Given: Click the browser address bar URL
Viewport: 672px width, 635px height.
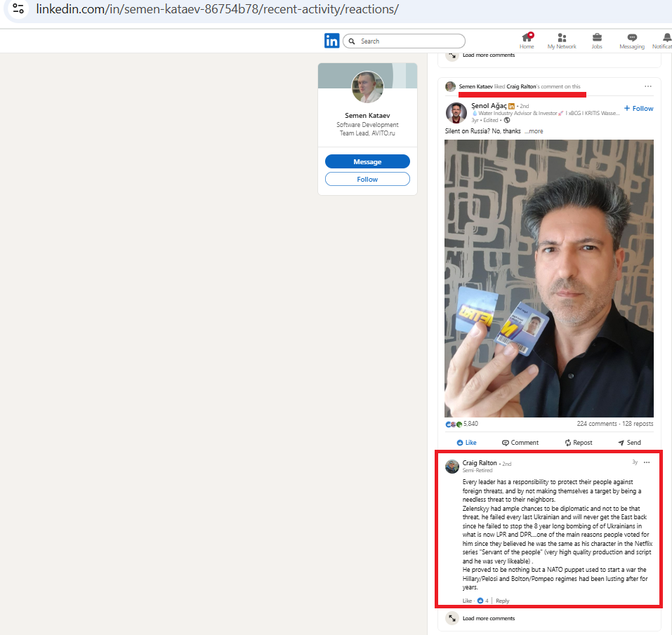Looking at the screenshot, I should coord(217,9).
